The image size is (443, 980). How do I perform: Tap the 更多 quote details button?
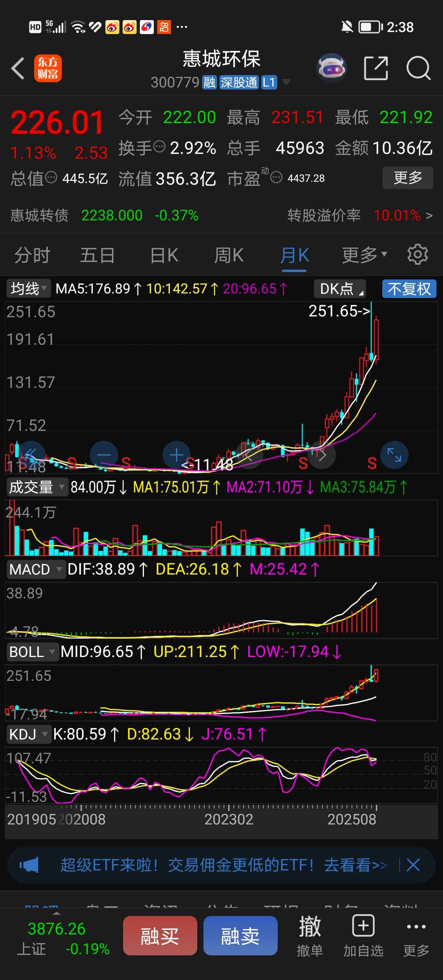tap(408, 177)
